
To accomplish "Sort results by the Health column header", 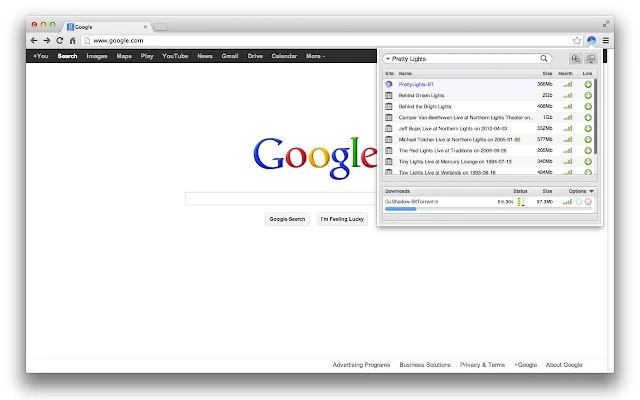I will [566, 73].
